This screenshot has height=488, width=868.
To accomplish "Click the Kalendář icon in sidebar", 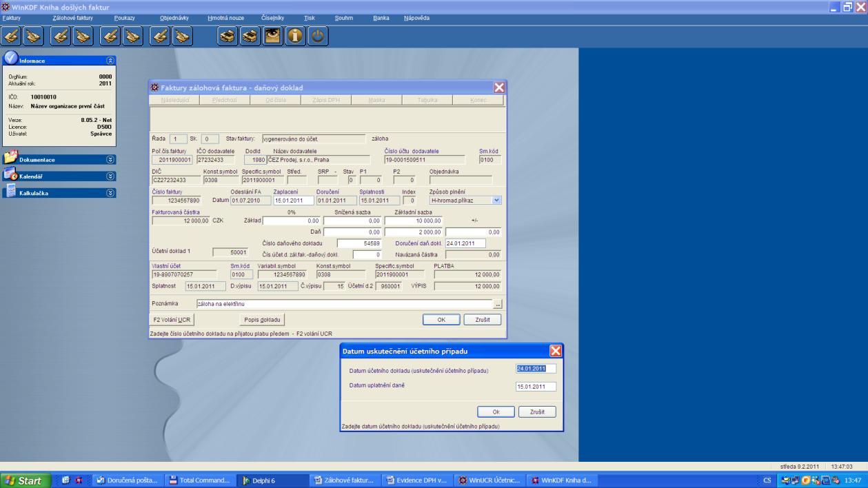I will (10, 176).
